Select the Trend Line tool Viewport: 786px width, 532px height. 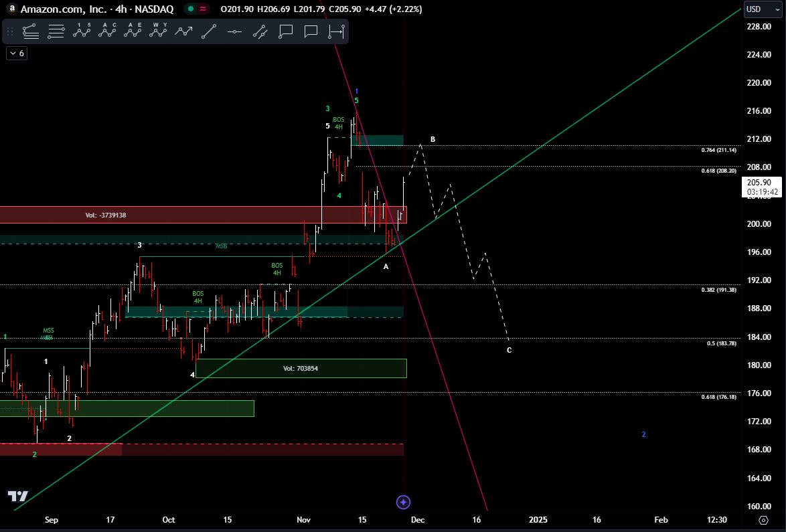click(x=209, y=31)
